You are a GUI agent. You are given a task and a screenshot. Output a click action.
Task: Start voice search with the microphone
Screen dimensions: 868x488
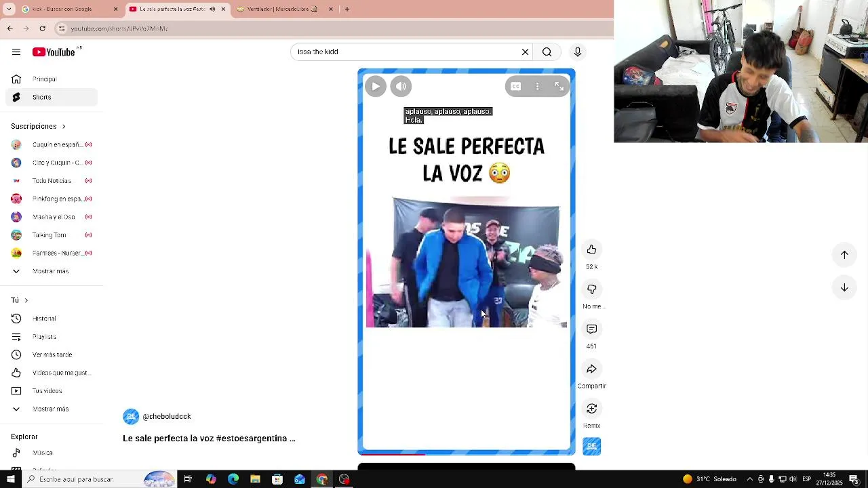(578, 52)
